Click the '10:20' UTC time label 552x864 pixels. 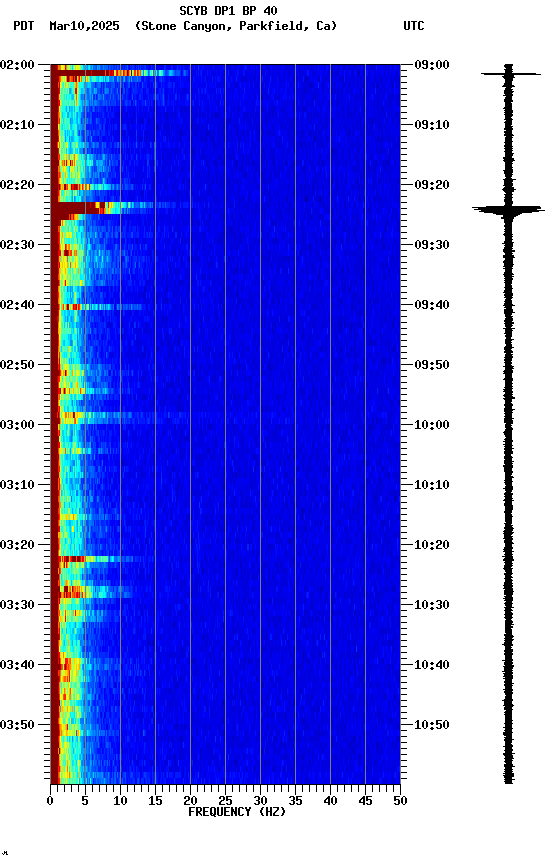432,545
